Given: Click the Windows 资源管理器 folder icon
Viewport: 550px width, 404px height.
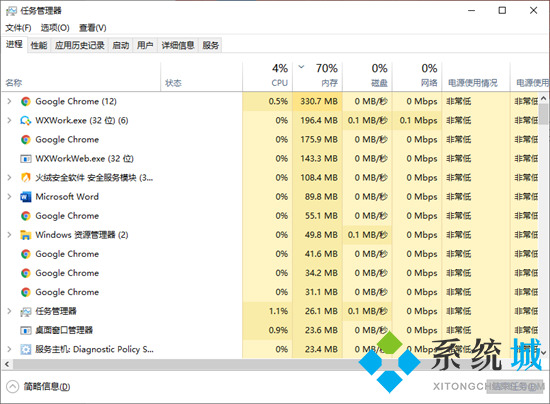Looking at the screenshot, I should [26, 235].
